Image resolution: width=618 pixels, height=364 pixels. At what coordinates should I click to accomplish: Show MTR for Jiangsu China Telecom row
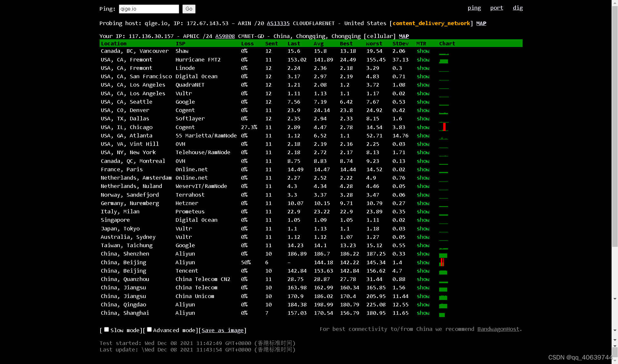coord(423,287)
